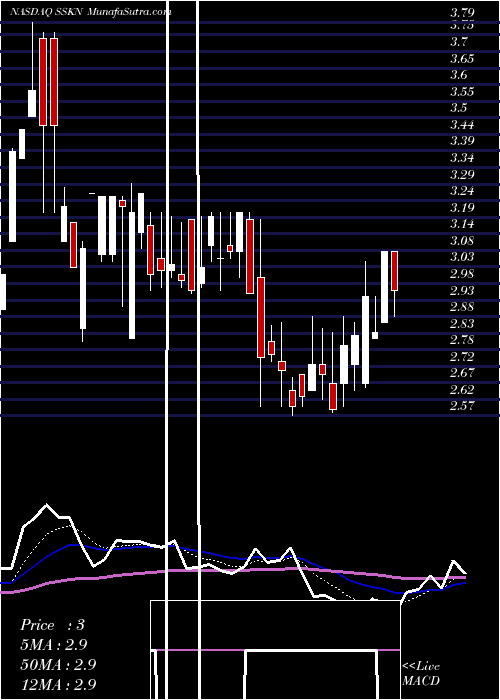Screen dimensions: 500x700
Task: Pick the 2.72 price axis label
Action: (462, 356)
